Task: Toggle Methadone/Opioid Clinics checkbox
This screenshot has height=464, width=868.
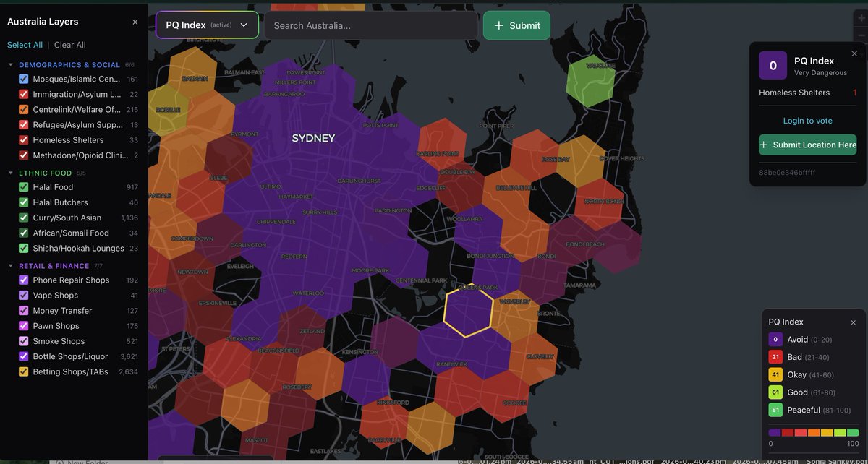Action: point(24,155)
